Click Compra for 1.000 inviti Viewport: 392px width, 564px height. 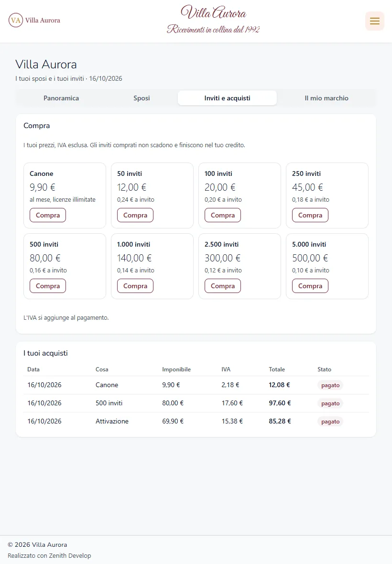click(135, 286)
